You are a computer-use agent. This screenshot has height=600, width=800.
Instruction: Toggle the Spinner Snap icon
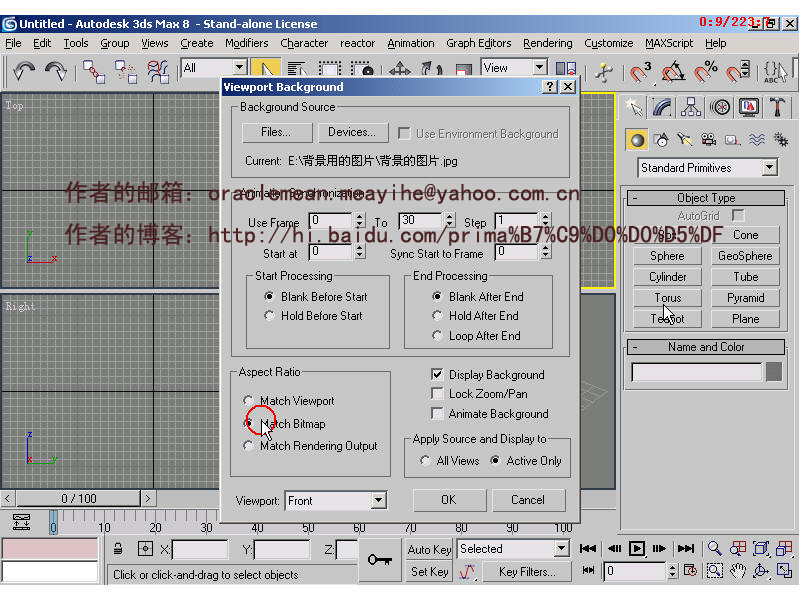pyautogui.click(x=738, y=71)
